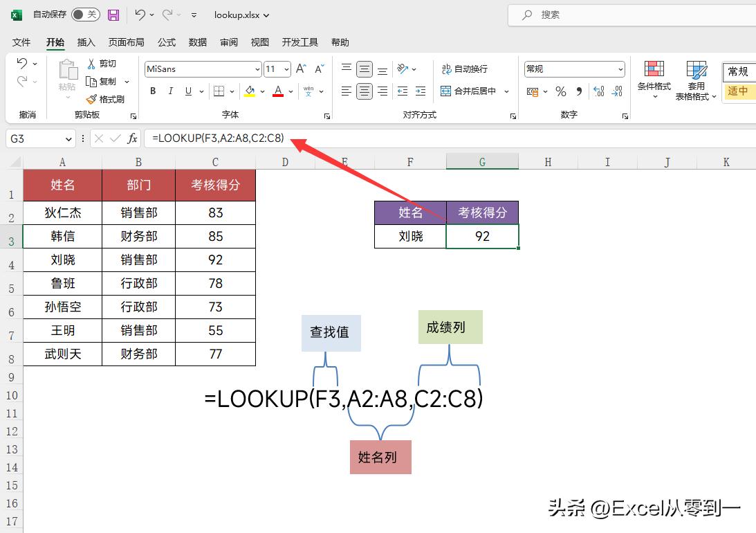Open the alignment settings dialog launcher
The image size is (756, 533).
click(513, 116)
